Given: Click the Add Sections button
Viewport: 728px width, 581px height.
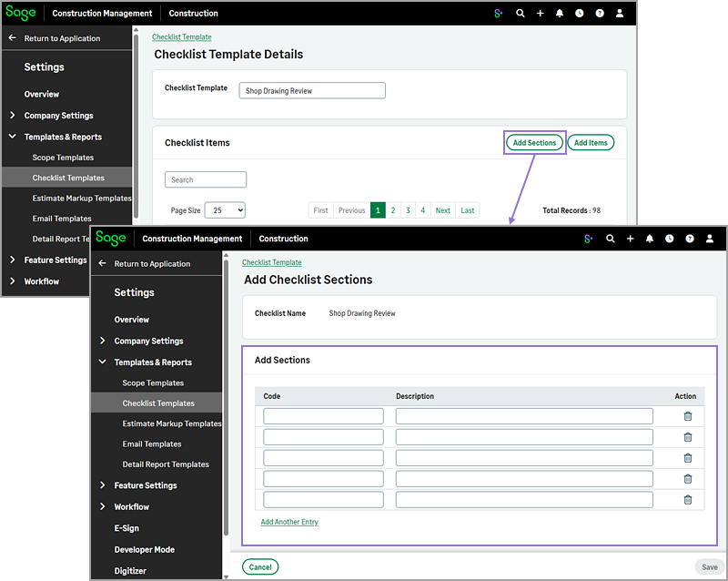Looking at the screenshot, I should (x=534, y=142).
